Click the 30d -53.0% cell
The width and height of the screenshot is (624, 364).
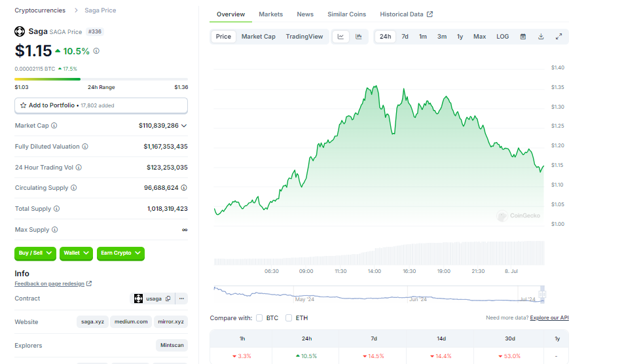pos(509,356)
